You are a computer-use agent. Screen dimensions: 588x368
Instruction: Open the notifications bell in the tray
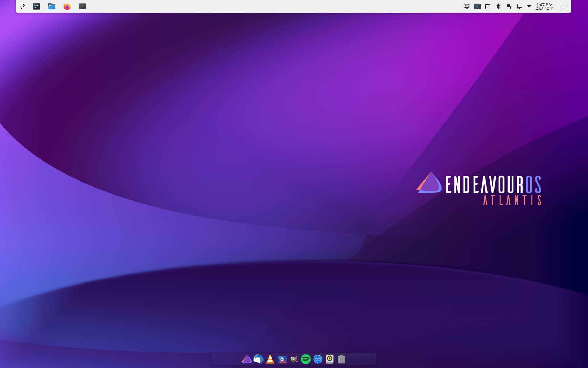467,6
